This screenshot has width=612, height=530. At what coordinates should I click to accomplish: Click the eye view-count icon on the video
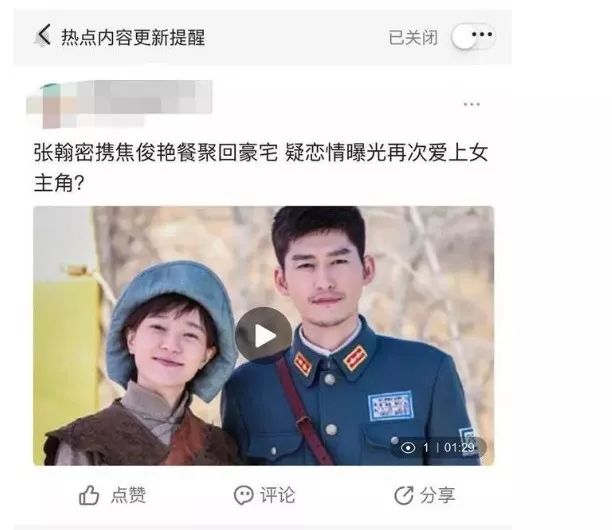(408, 447)
